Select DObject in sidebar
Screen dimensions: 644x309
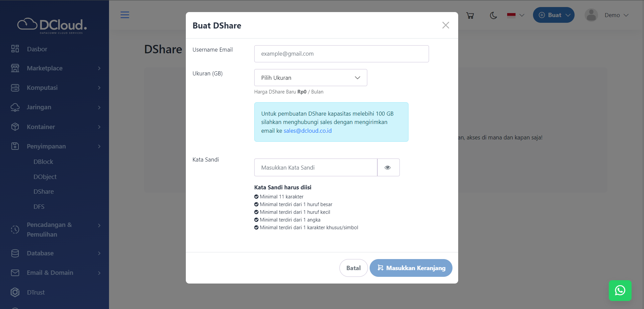coord(45,177)
